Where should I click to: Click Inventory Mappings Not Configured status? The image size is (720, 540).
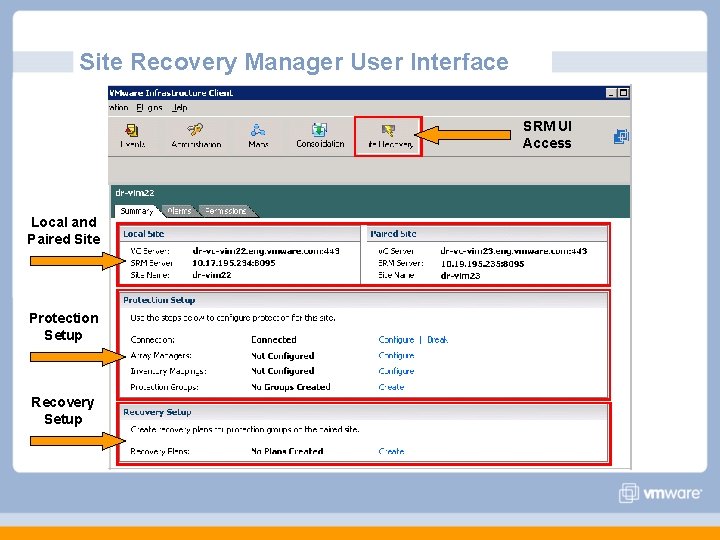[283, 371]
